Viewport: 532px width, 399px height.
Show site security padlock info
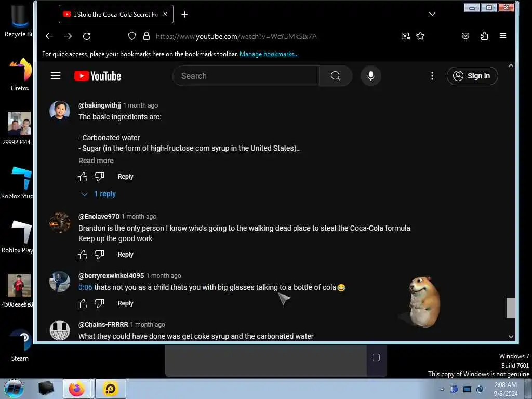pos(146,36)
